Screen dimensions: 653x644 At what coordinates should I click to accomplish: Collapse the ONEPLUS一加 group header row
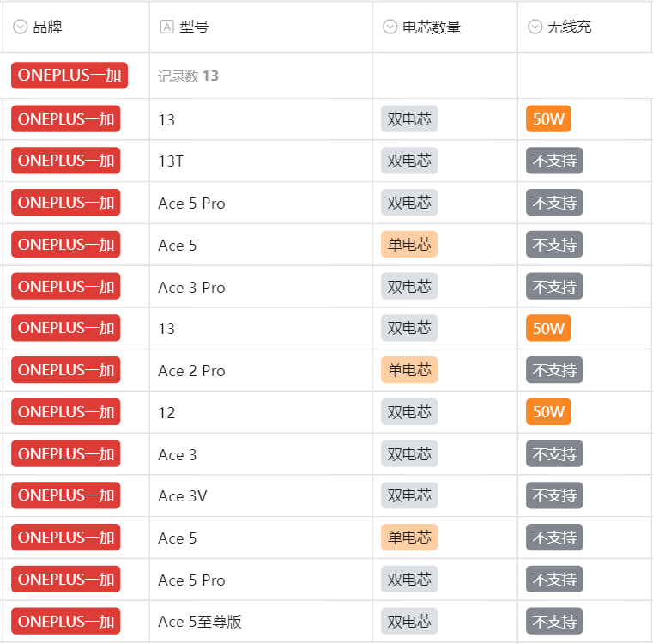(70, 76)
